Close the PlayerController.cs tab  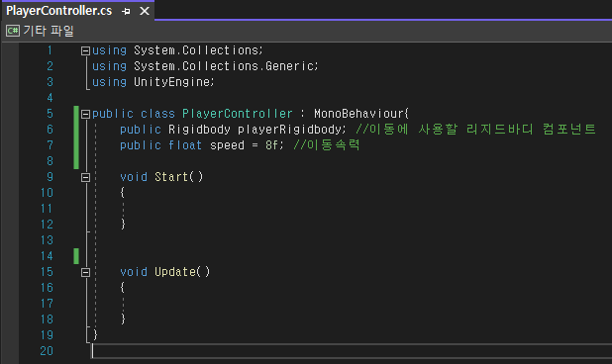point(145,11)
